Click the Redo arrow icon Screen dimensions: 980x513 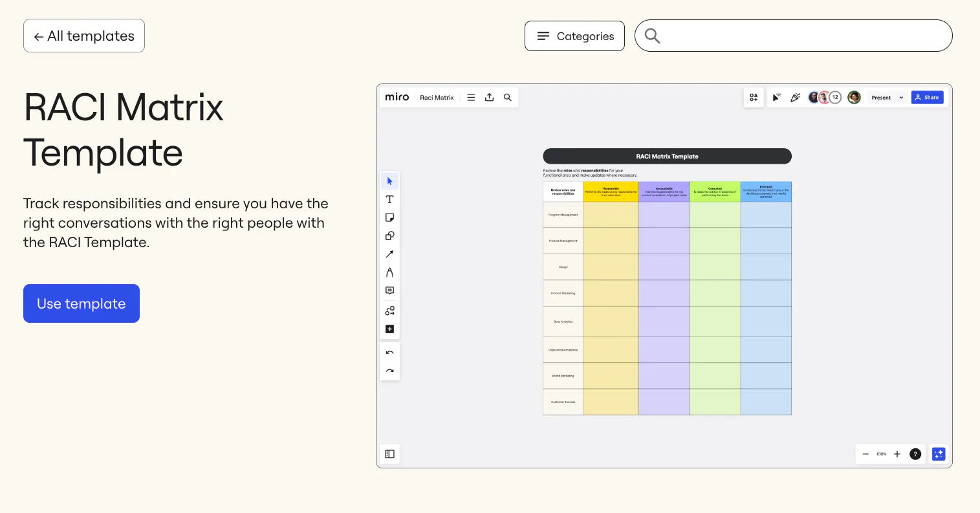click(389, 371)
